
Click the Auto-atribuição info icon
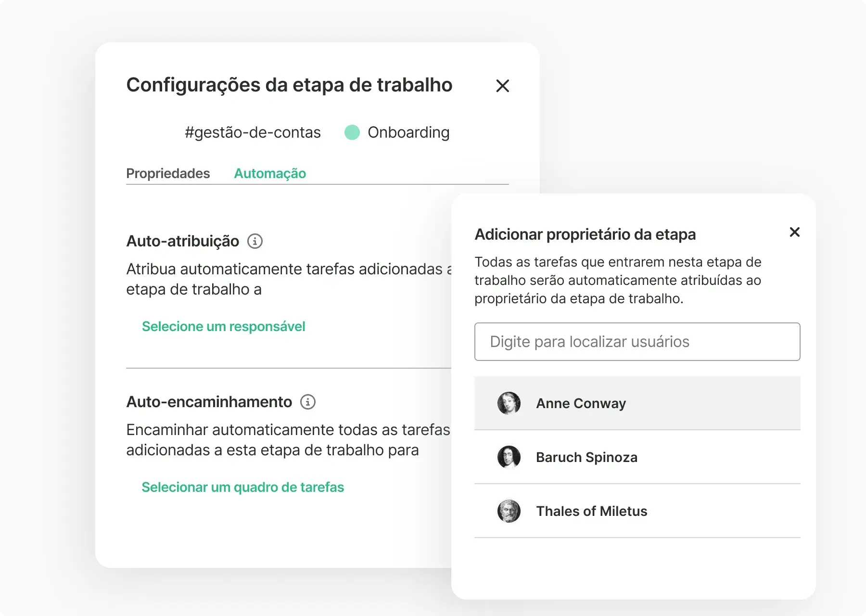coord(255,241)
